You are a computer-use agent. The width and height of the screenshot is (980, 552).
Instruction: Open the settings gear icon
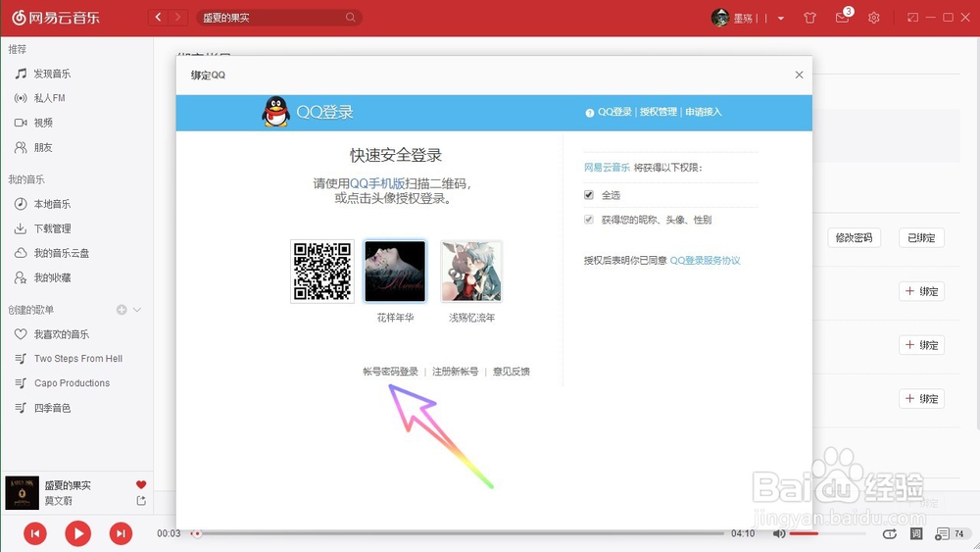coord(874,18)
